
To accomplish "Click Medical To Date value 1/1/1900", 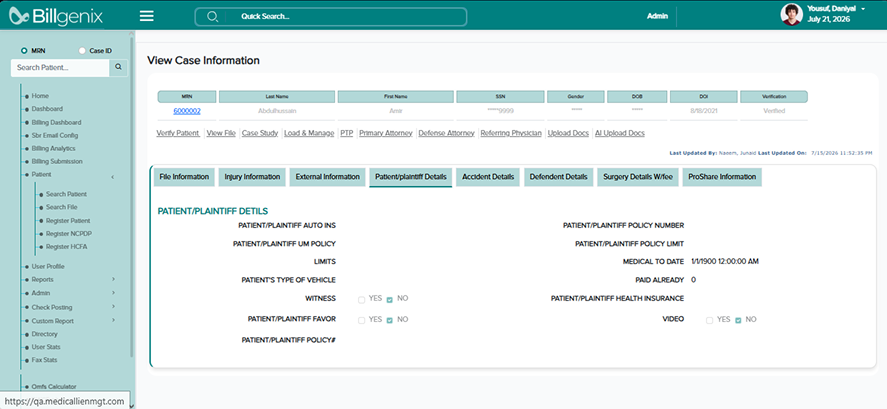I will pos(725,261).
